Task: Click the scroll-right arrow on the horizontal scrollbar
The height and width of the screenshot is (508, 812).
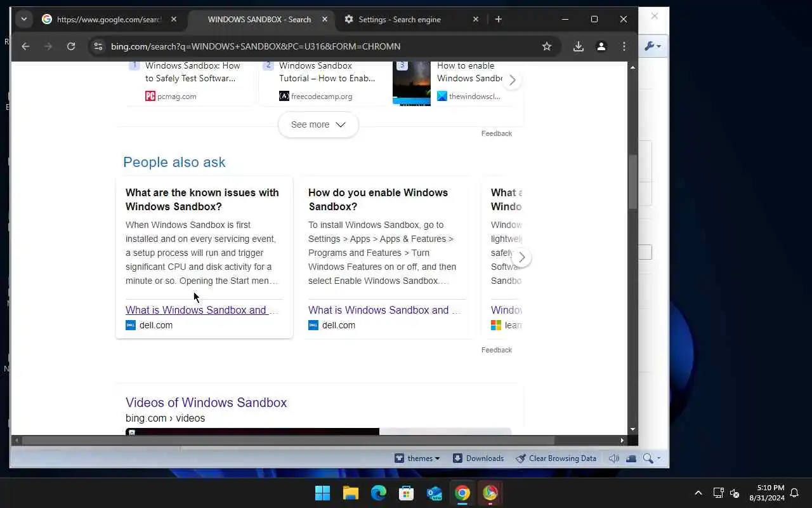Action: point(622,440)
